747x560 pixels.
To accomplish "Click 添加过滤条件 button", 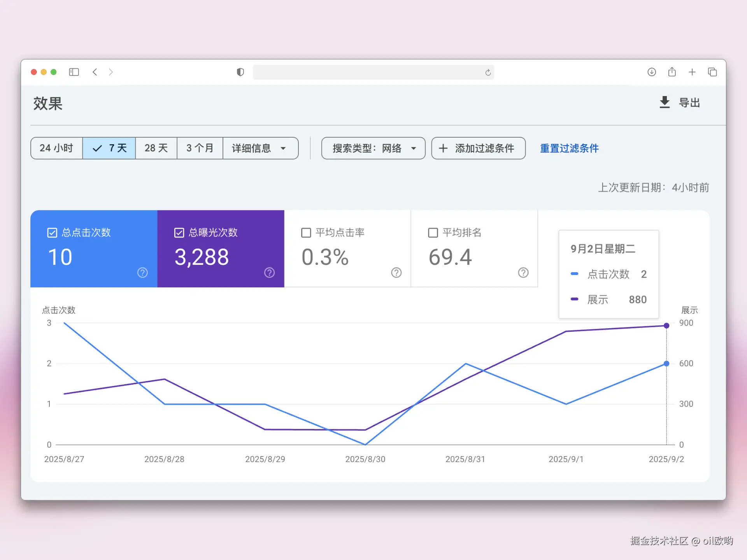I will point(478,148).
